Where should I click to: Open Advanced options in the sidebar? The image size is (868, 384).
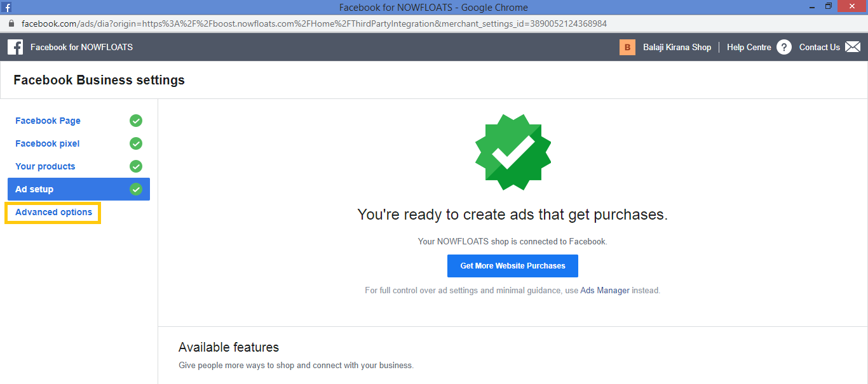tap(53, 212)
